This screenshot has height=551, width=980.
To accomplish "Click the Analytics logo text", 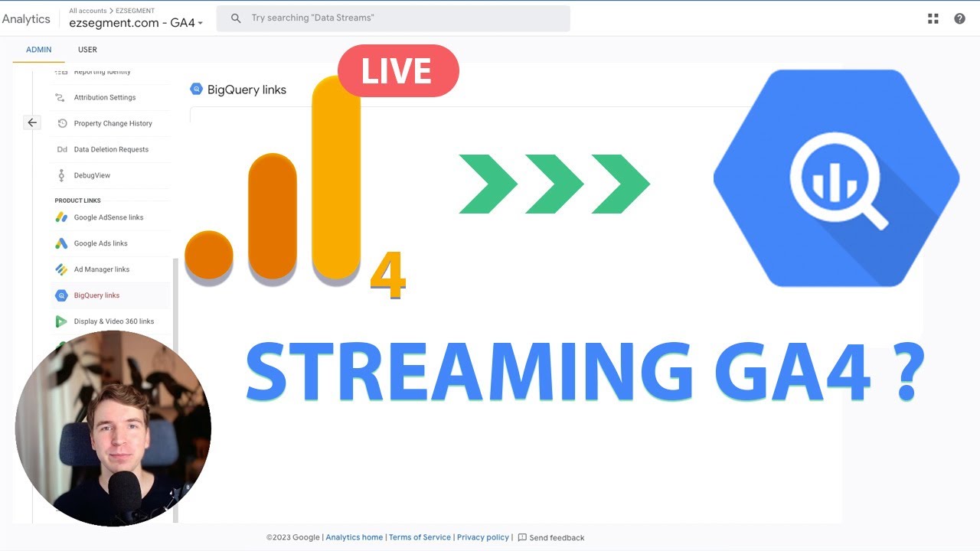I will (26, 19).
